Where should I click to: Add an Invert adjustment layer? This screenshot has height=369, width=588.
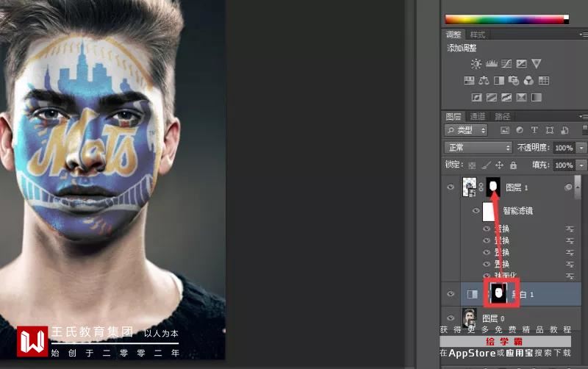pos(476,98)
